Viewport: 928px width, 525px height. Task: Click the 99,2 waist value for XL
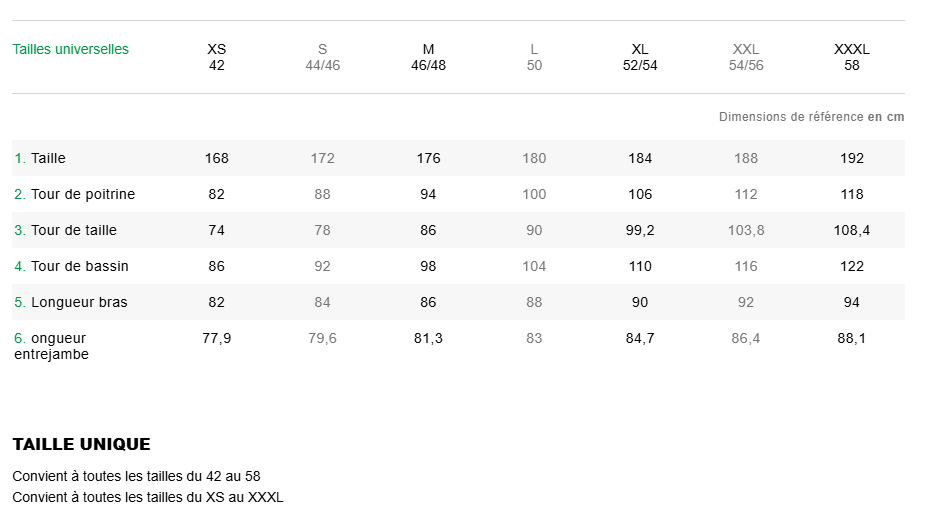(640, 230)
